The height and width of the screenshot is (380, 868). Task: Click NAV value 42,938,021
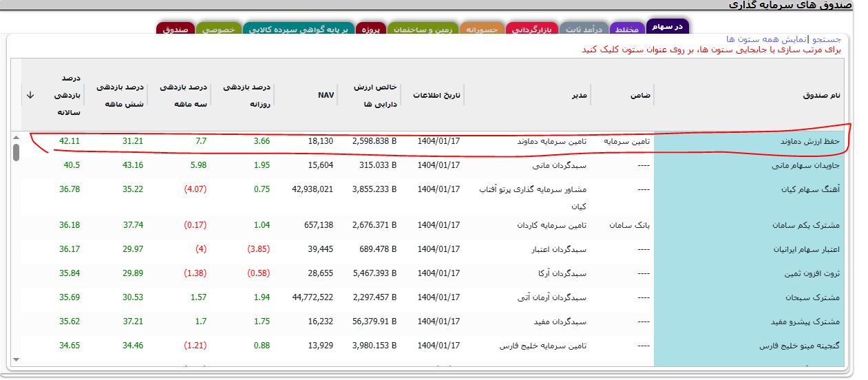point(313,189)
